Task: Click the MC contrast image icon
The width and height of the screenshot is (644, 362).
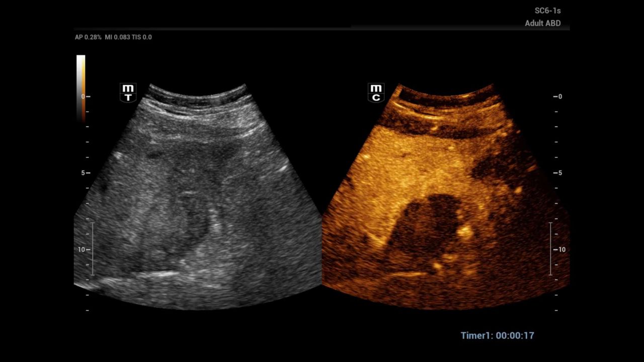Action: (376, 93)
